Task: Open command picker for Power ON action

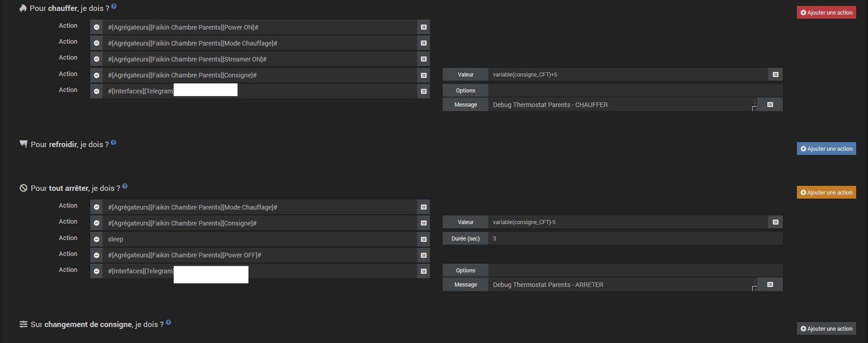Action: [x=424, y=27]
